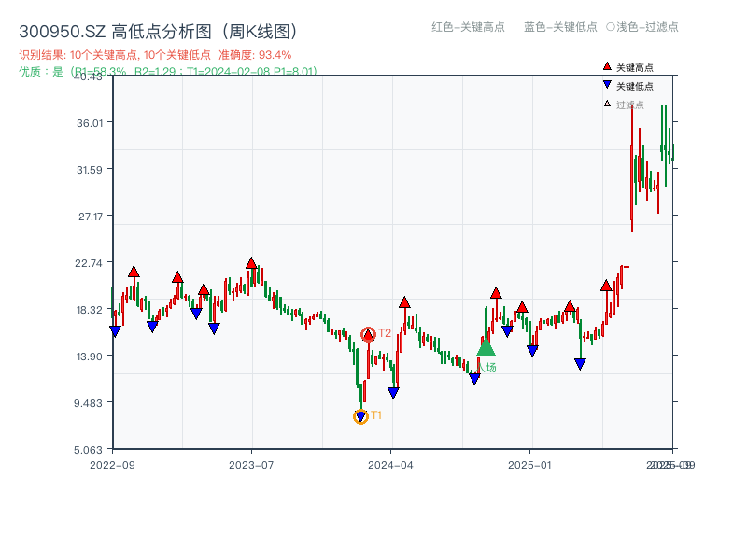The image size is (747, 560).
Task: Toggle the grey 过滤点 legend entry
Action: coord(624,105)
